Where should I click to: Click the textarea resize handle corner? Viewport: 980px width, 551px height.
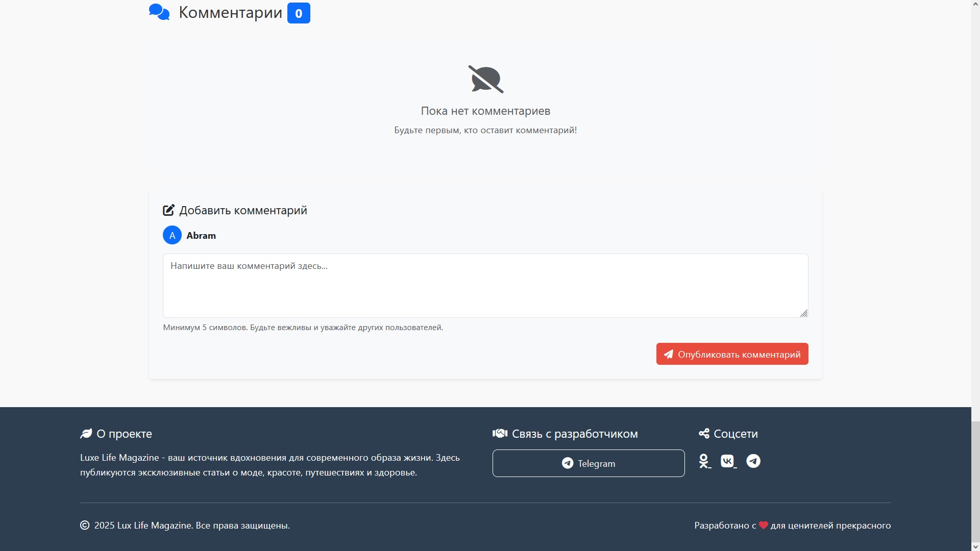(804, 313)
